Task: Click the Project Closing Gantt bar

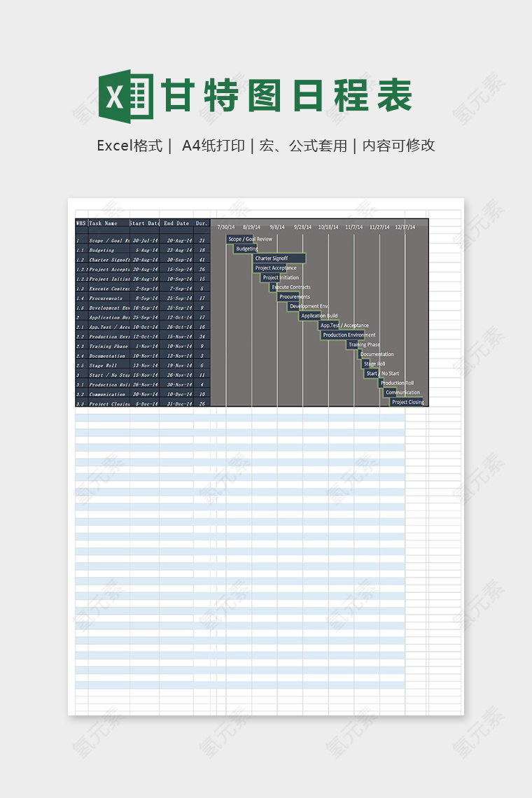Action: (407, 402)
